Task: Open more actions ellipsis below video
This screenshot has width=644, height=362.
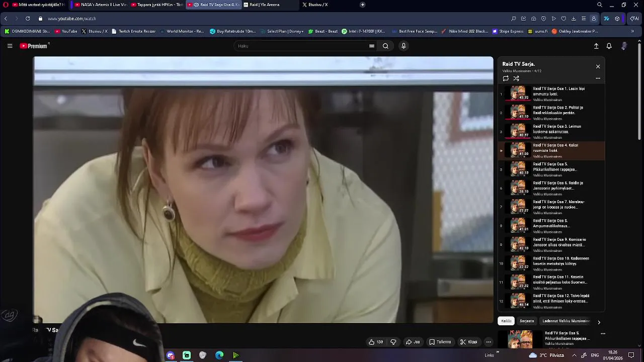Action: coord(488,342)
